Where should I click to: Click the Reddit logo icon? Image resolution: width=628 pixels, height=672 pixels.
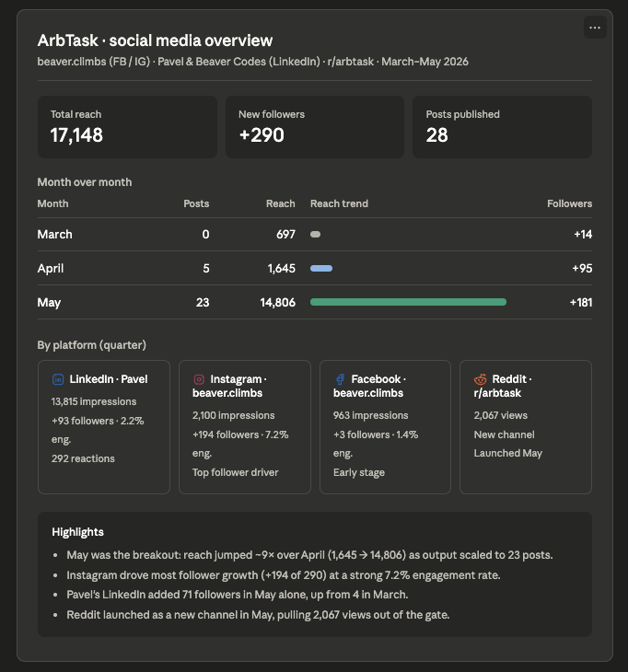[481, 379]
